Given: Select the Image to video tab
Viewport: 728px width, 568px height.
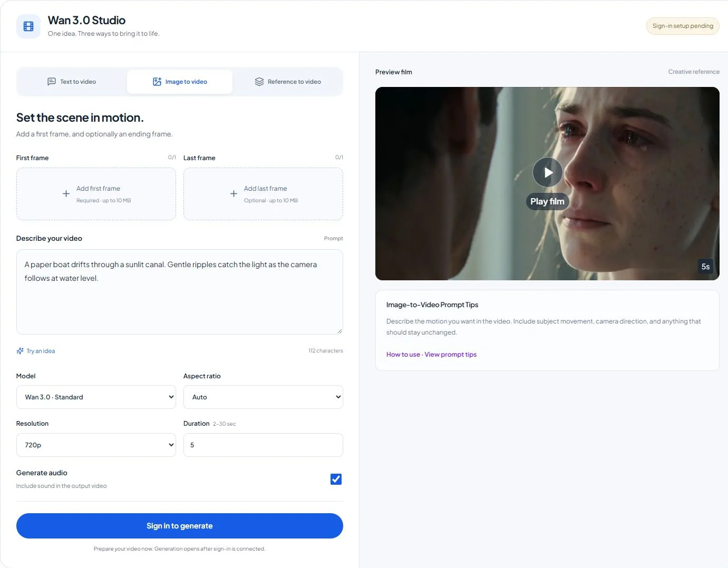Looking at the screenshot, I should (180, 82).
